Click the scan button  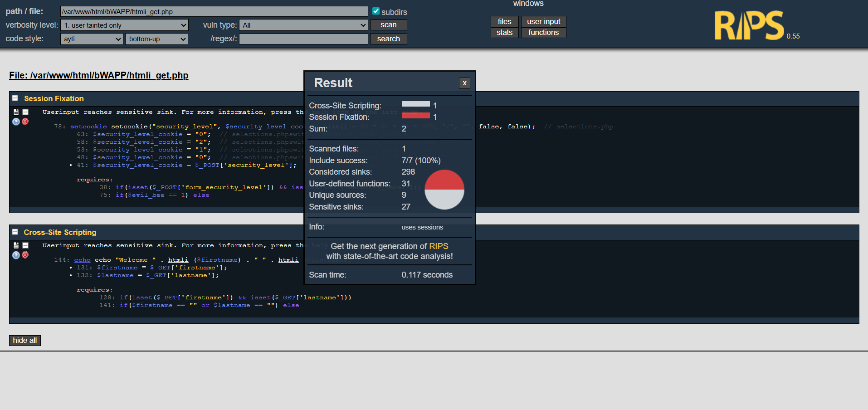tap(388, 25)
